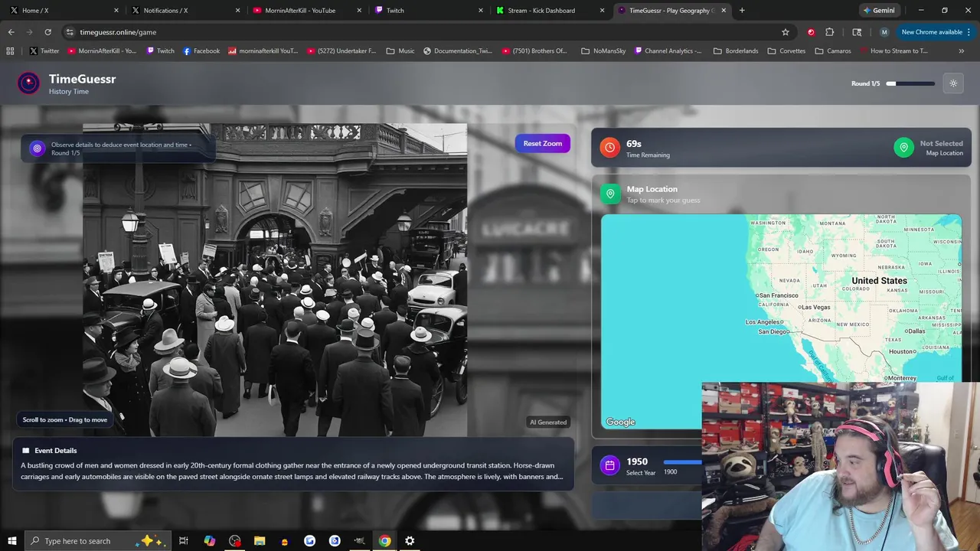Open the Twitch bookmark
This screenshot has height=551, width=980.
coord(160,51)
